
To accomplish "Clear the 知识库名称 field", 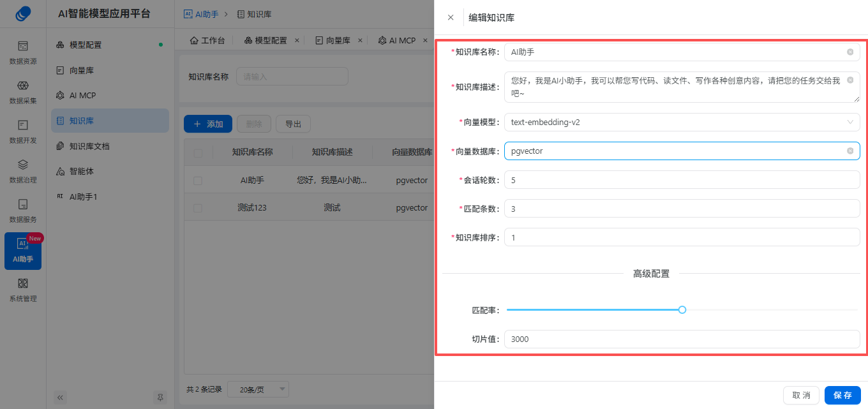I will coord(850,52).
